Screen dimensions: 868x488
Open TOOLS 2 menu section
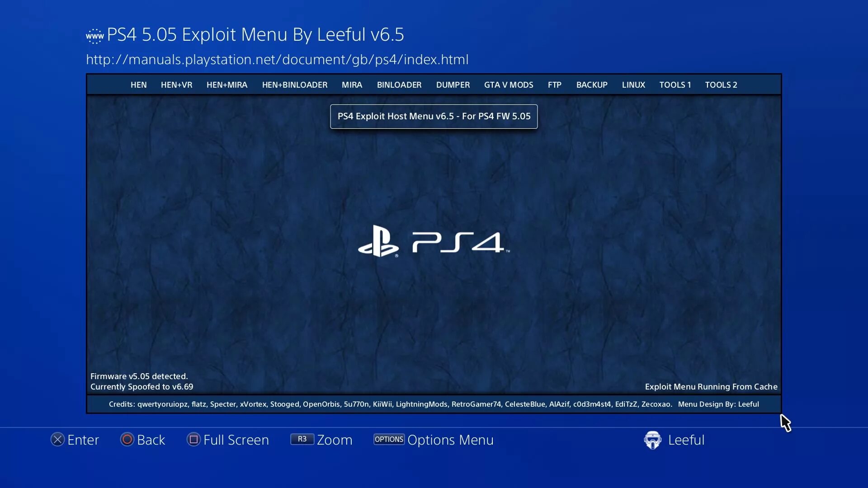coord(721,84)
